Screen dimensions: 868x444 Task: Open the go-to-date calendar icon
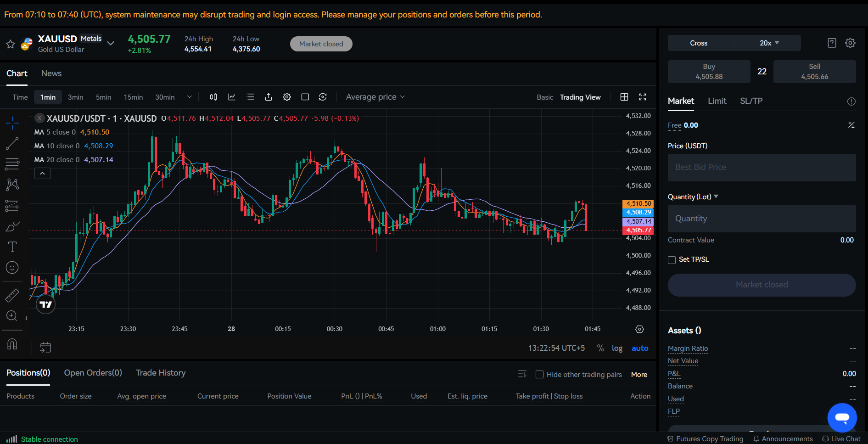pos(45,348)
